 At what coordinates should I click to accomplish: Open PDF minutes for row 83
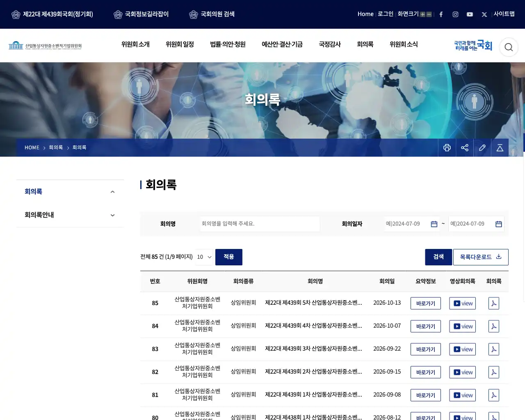coord(494,349)
